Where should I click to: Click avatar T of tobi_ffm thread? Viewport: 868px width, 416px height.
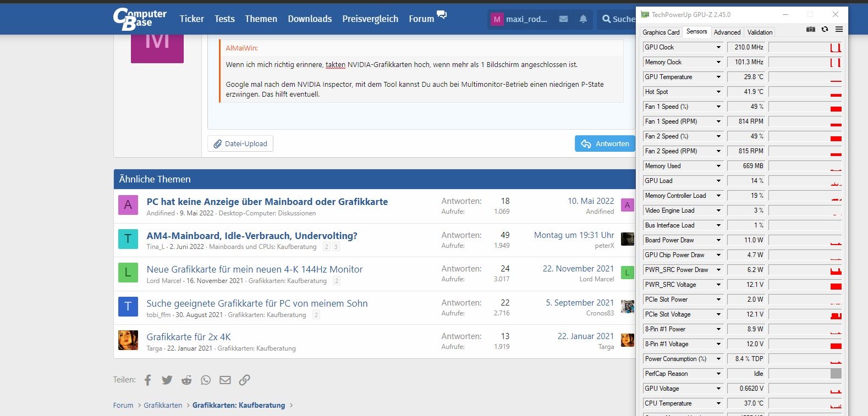(128, 307)
